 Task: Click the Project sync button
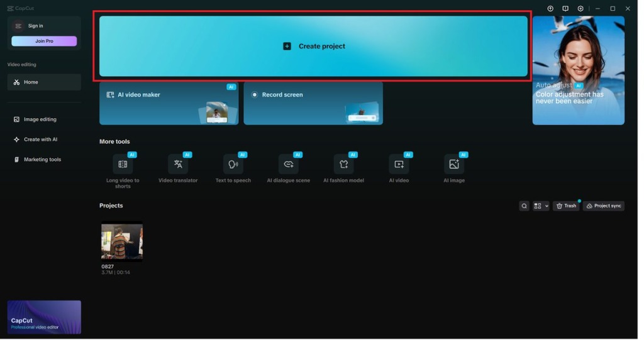[x=604, y=206]
